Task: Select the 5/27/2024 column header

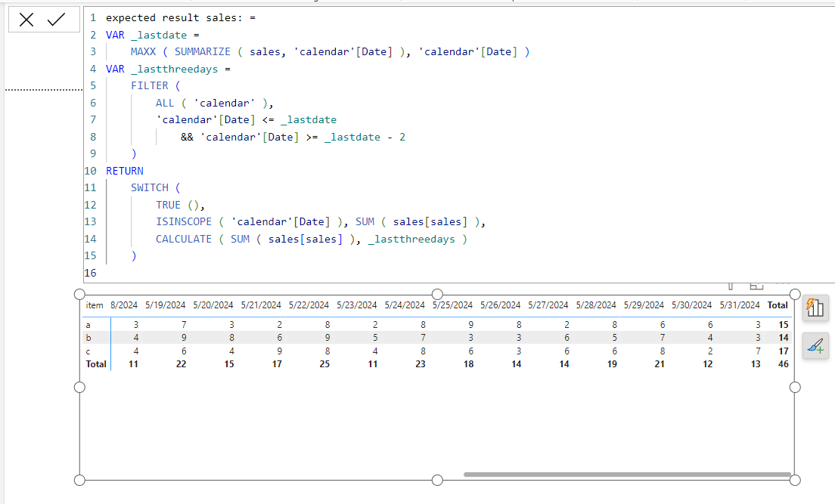Action: [x=548, y=305]
